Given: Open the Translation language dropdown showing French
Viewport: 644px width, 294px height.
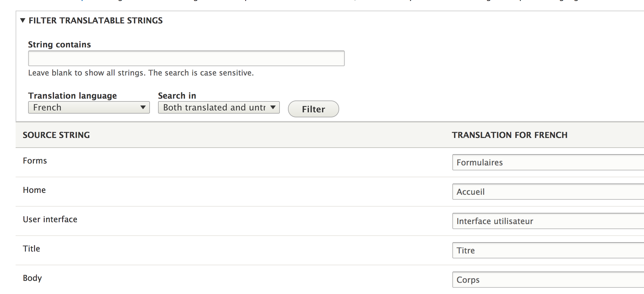Looking at the screenshot, I should click(x=89, y=107).
